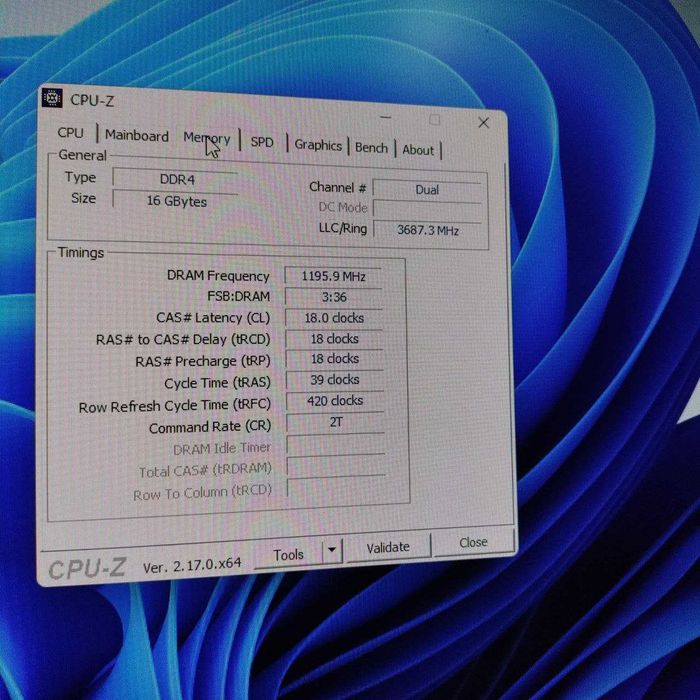Click the Command Rate (CR) label
This screenshot has width=700, height=700.
click(x=210, y=427)
